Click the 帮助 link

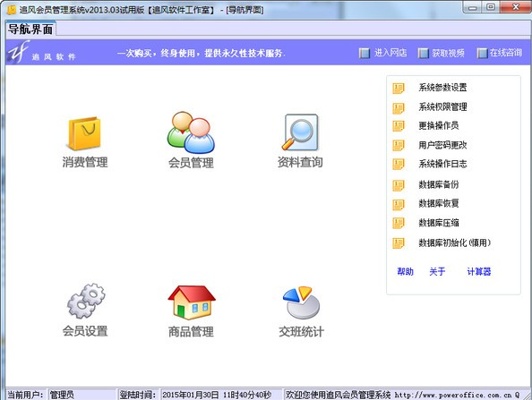(x=405, y=271)
